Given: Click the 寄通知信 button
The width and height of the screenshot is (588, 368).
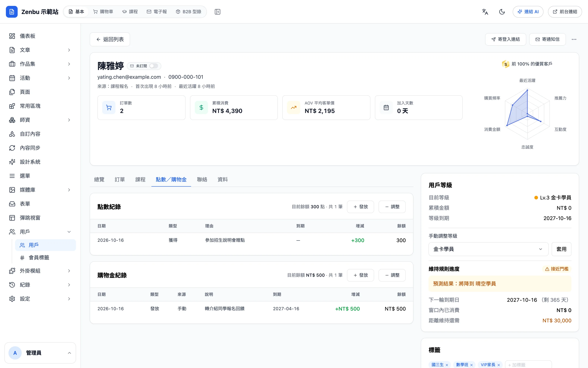Looking at the screenshot, I should pos(547,39).
